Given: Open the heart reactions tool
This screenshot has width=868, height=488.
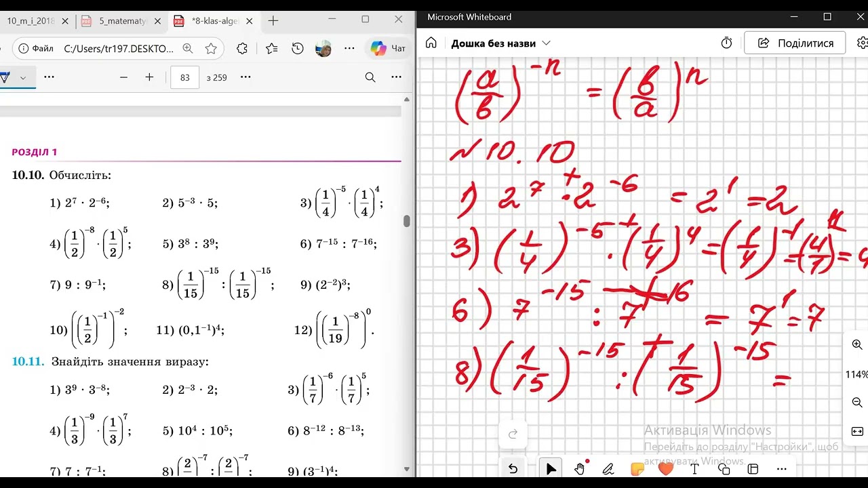Looking at the screenshot, I should tap(666, 468).
